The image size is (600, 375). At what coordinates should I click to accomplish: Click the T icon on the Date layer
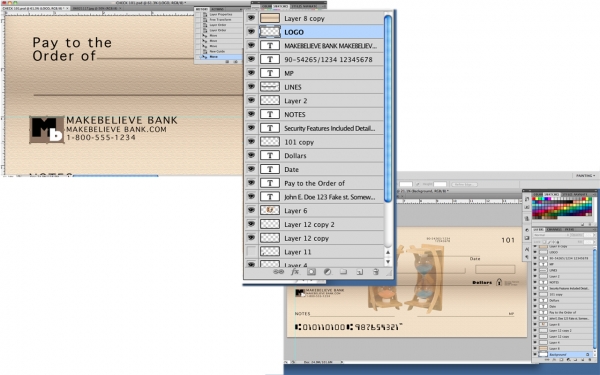pyautogui.click(x=270, y=169)
